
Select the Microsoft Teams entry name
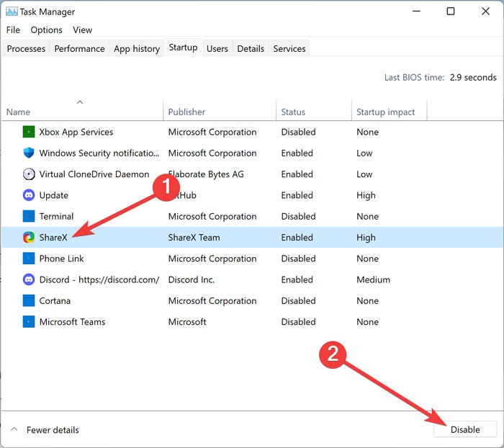(72, 322)
